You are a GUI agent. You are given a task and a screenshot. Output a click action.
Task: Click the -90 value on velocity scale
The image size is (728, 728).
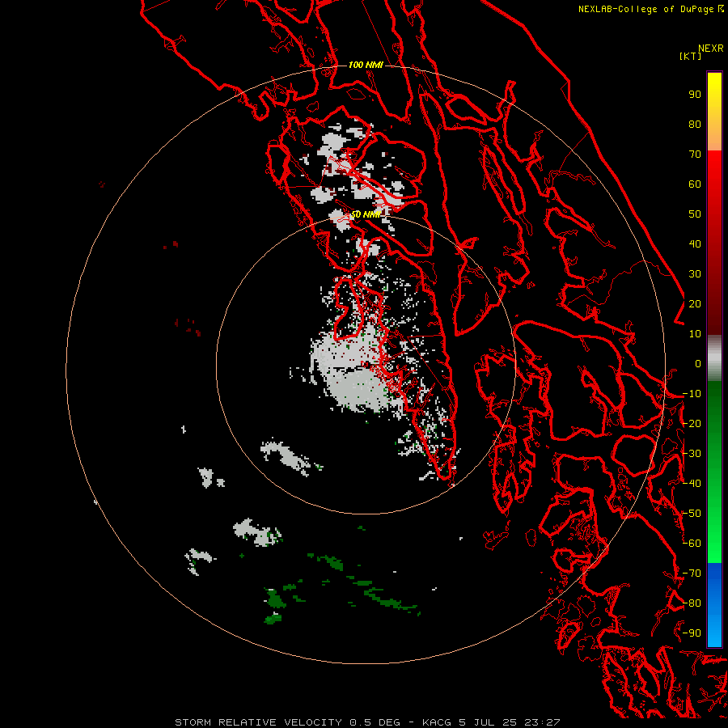pyautogui.click(x=692, y=633)
